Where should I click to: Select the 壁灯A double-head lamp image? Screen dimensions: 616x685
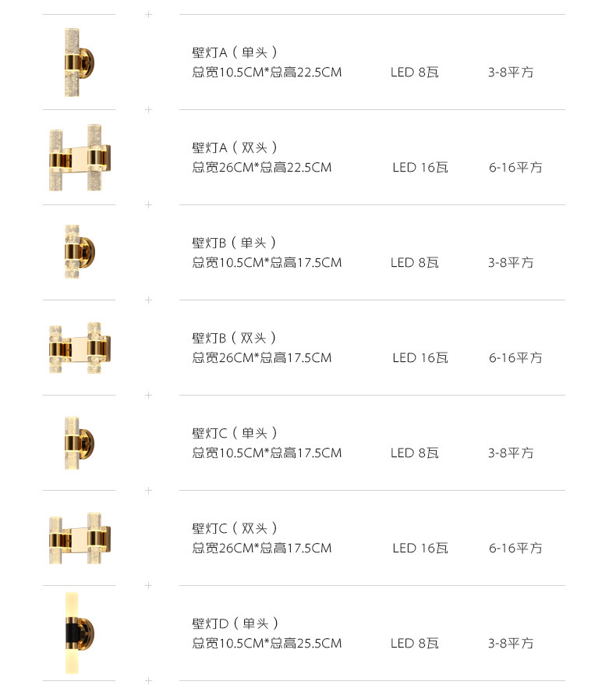(79, 158)
